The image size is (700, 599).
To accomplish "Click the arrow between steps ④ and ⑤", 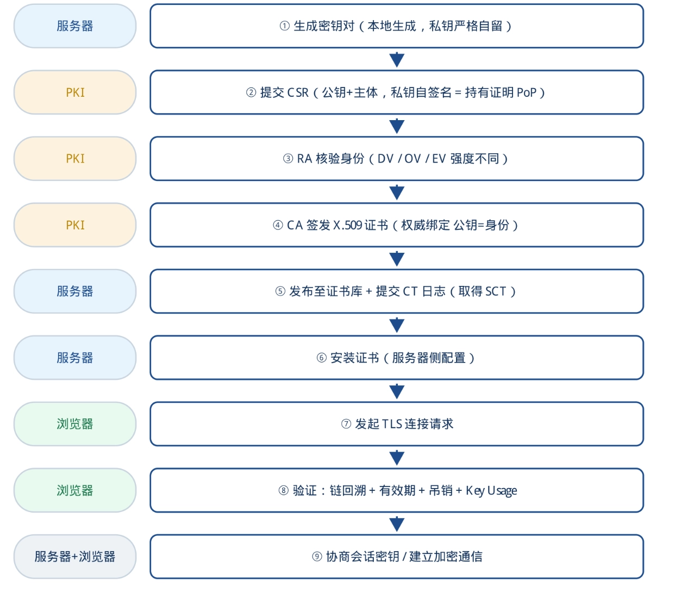I will tap(397, 259).
